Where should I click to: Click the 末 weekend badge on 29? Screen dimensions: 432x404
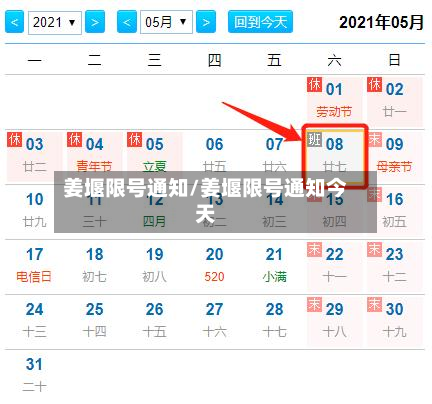point(314,304)
